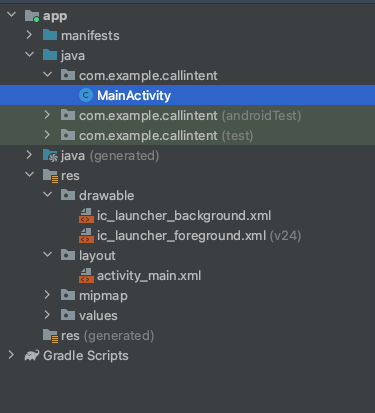Click the Gradle elephant icon
The width and height of the screenshot is (375, 413).
point(32,355)
